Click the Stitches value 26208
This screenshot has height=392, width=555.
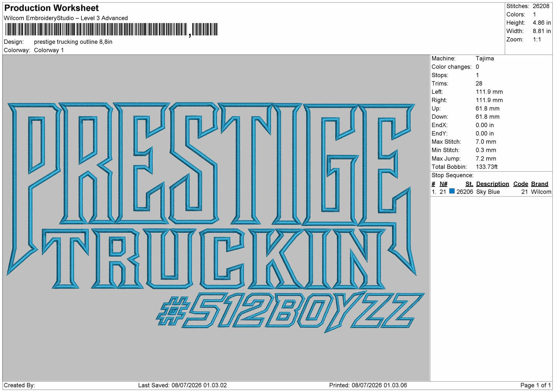(541, 6)
